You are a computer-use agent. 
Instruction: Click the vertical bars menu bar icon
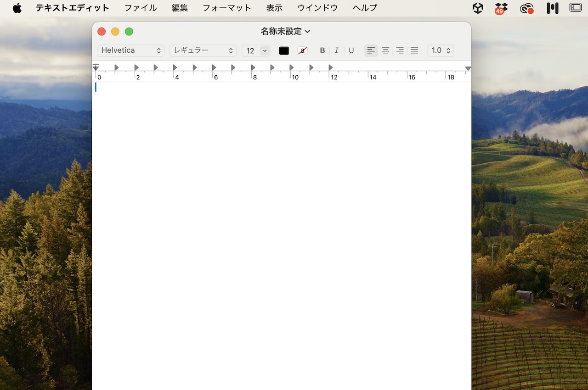click(553, 8)
